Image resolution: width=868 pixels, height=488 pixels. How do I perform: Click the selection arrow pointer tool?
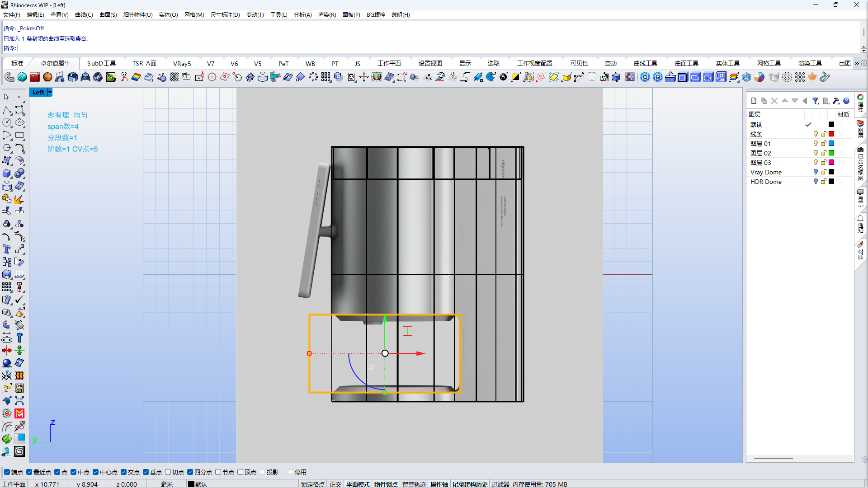click(6, 97)
